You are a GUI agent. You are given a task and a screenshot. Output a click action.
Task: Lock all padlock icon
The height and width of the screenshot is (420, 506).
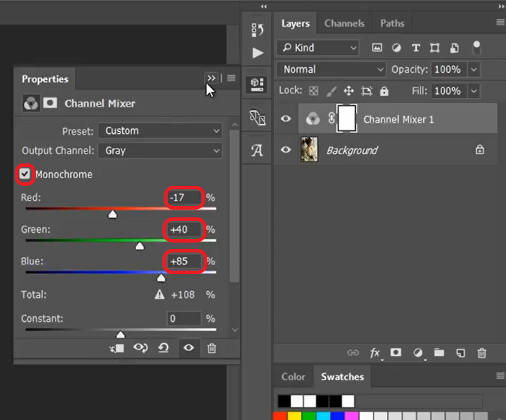pyautogui.click(x=384, y=91)
